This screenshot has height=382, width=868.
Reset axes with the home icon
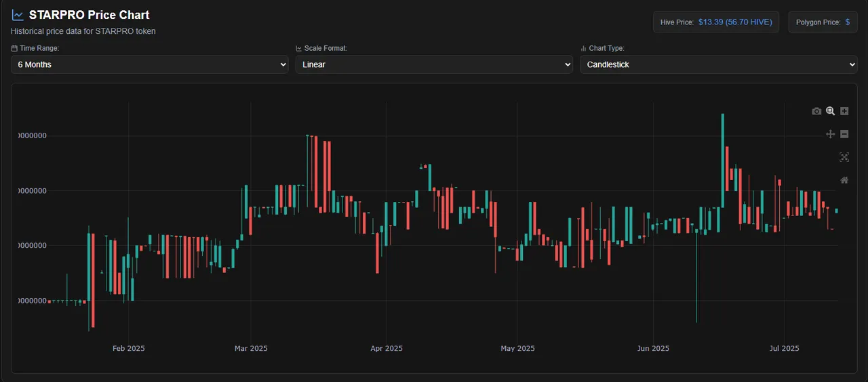coord(844,180)
